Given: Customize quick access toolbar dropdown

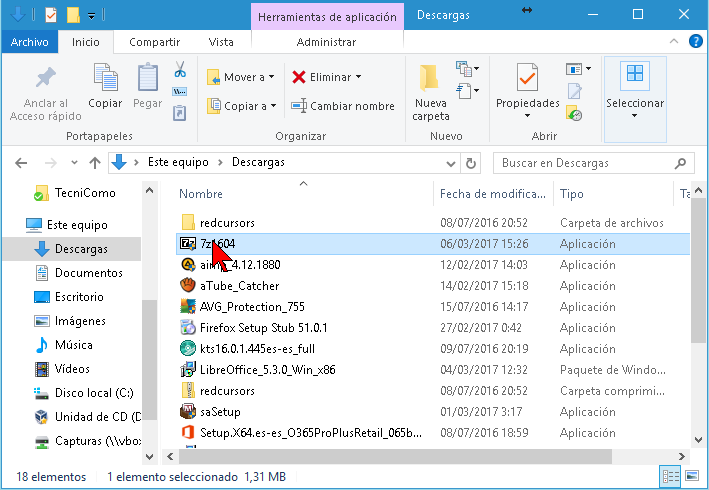Looking at the screenshot, I should 91,16.
